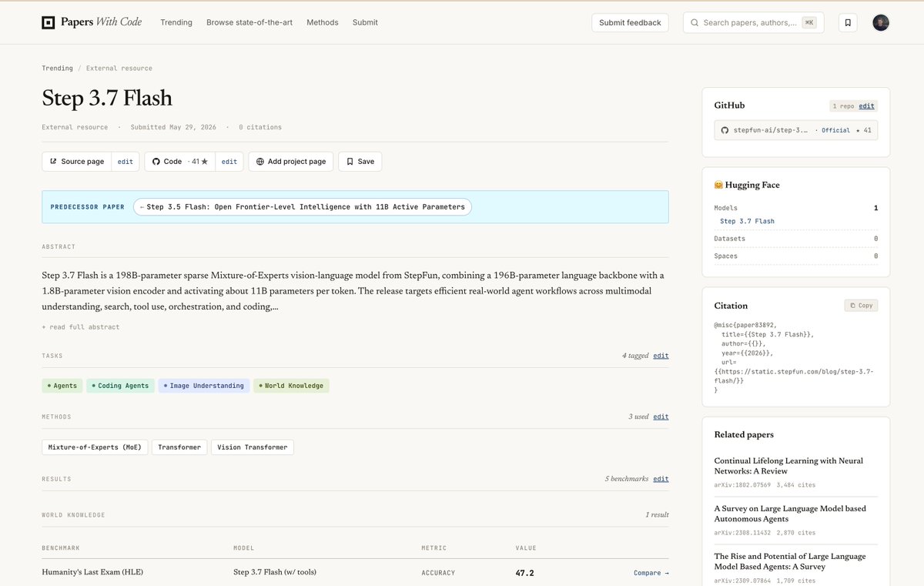Open stepfun-ai GitHub repo entry
The image size is (924, 586).
(x=796, y=130)
